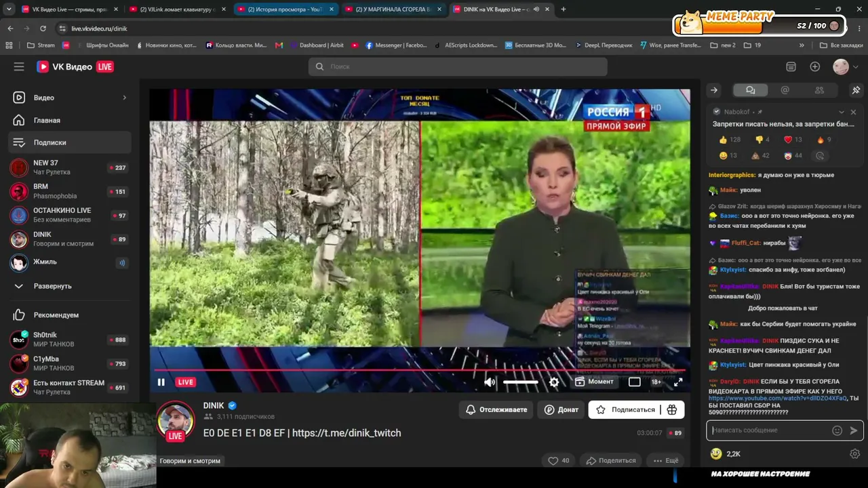The height and width of the screenshot is (488, 868).
Task: Click the stream progress bar
Action: (x=419, y=370)
